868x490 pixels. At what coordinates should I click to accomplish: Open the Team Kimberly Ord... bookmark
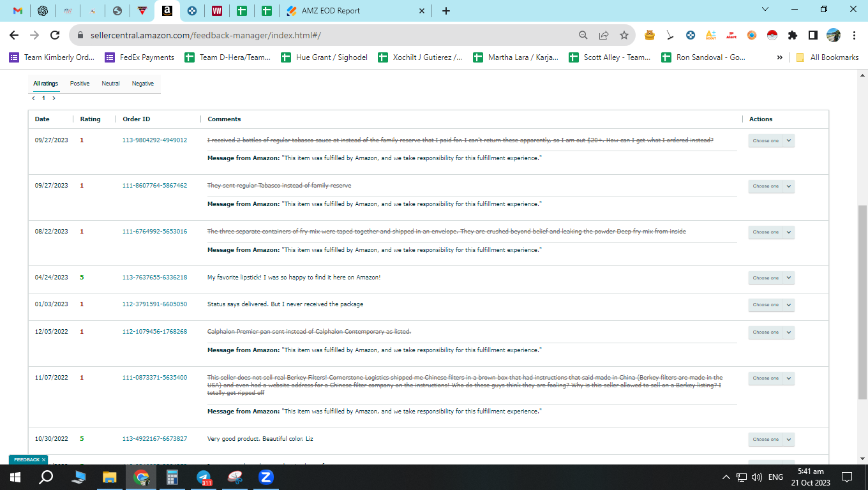[52, 57]
